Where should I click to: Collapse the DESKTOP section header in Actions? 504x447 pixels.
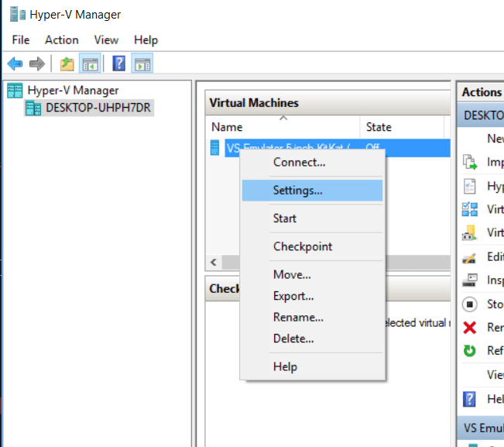pyautogui.click(x=481, y=115)
